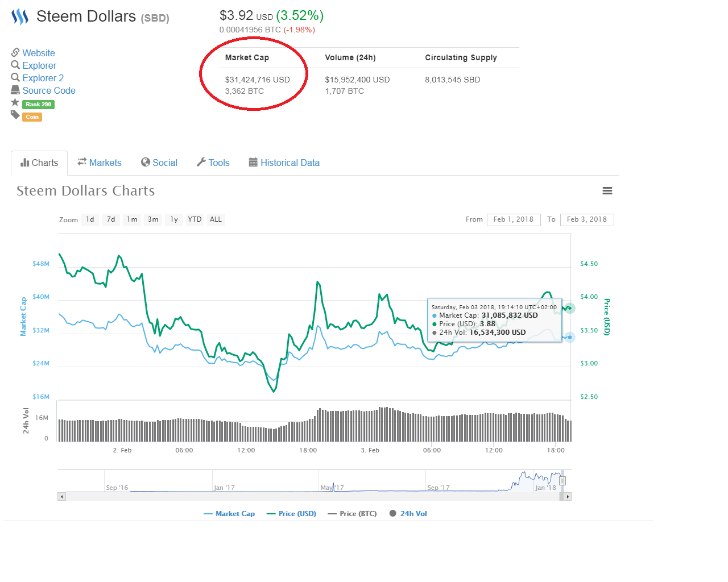Set chart zoom to YTD

(195, 219)
